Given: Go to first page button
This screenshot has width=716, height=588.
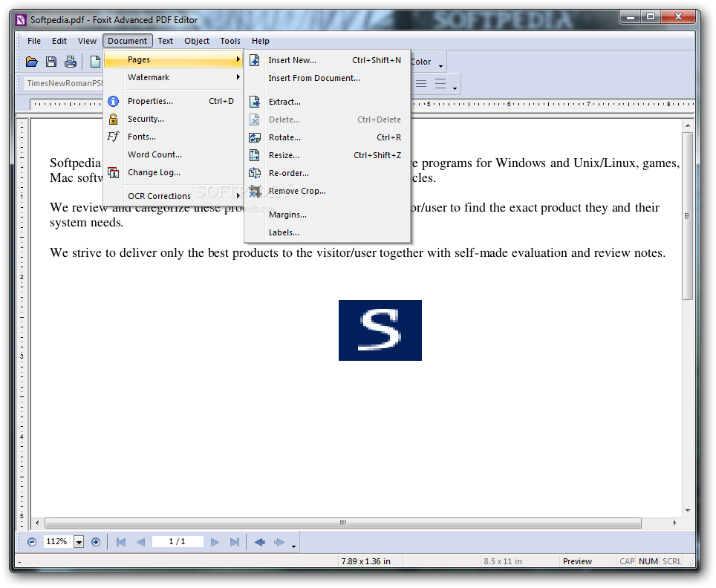Looking at the screenshot, I should 121,542.
